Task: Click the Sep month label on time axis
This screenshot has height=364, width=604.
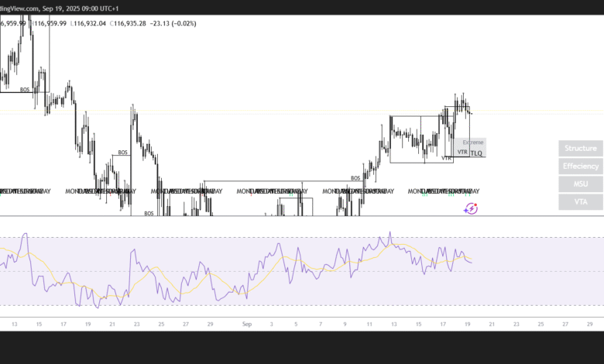Action: coord(247,325)
